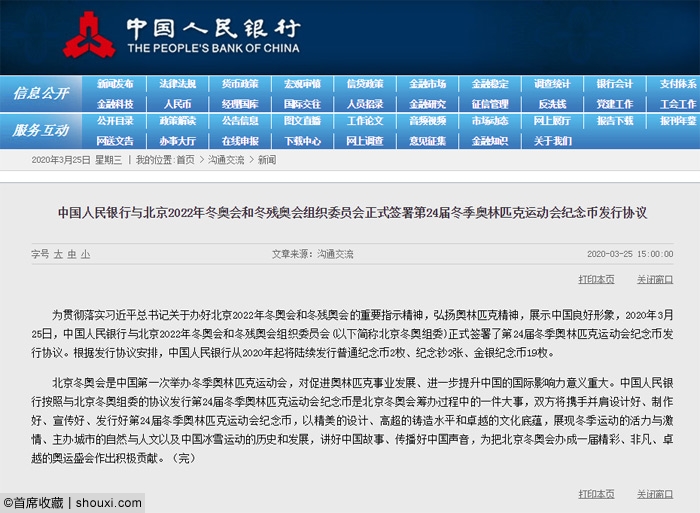Image resolution: width=700 pixels, height=513 pixels.
Task: Go to 金融稳定 page
Action: pos(490,83)
